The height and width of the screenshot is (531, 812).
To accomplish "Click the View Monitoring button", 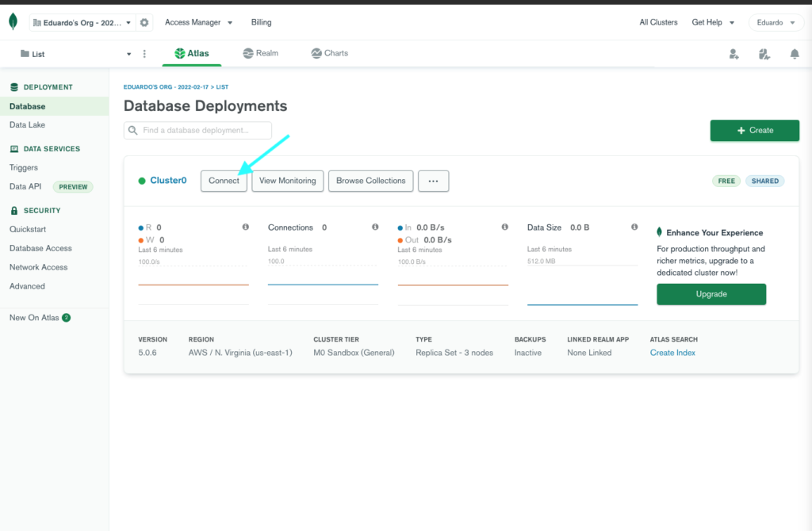I will (x=287, y=181).
